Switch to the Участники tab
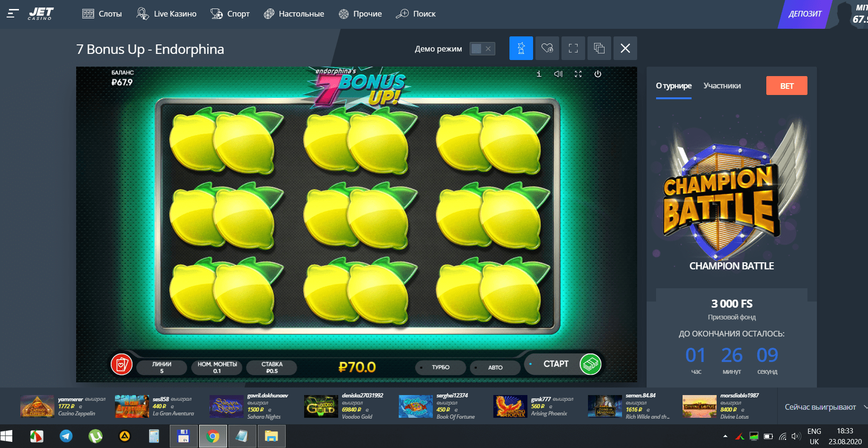This screenshot has height=448, width=868. click(722, 86)
